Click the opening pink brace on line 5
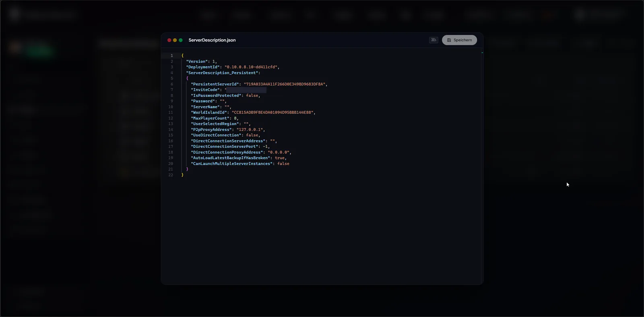Screen dimensions: 644x317 pos(187,79)
